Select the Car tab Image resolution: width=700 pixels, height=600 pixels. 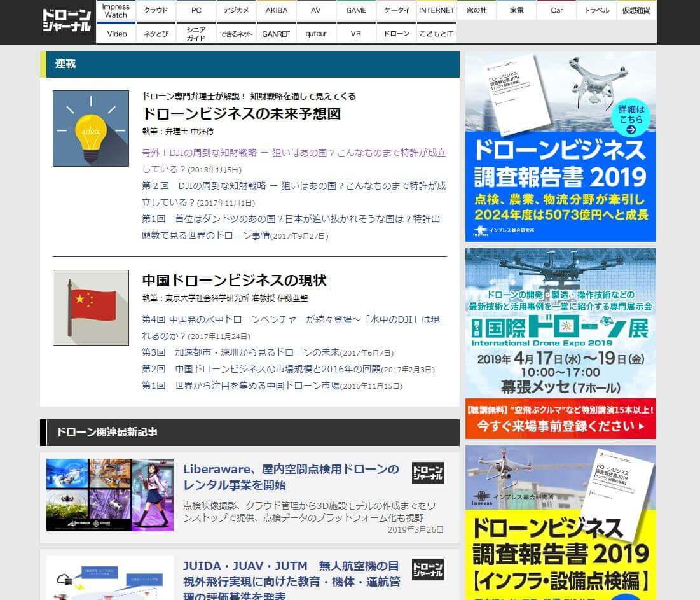[x=557, y=11]
